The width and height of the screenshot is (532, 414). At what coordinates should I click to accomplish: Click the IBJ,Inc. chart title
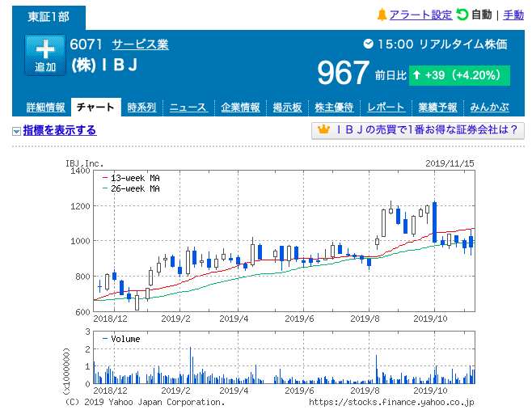pyautogui.click(x=84, y=163)
